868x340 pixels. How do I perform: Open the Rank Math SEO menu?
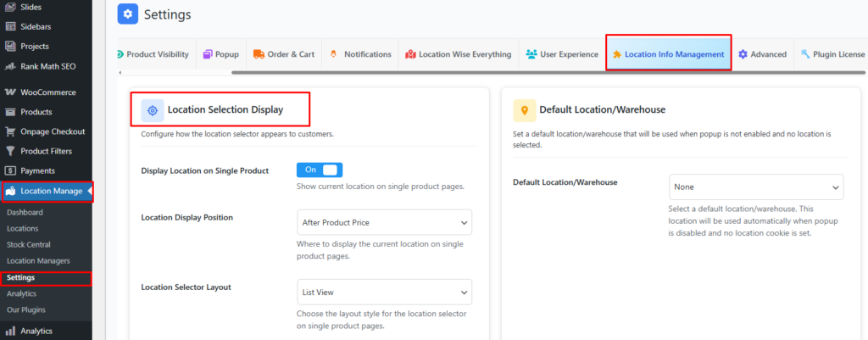coord(47,66)
